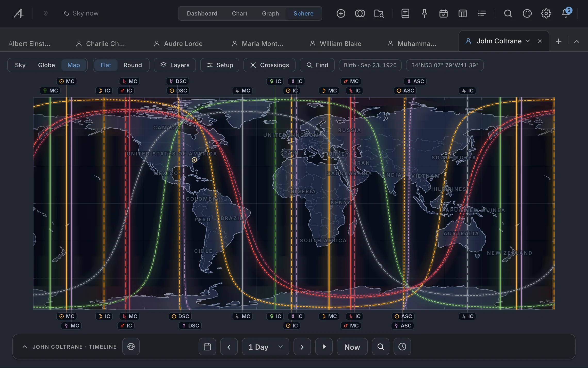Viewport: 588px width, 368px height.
Task: Select the bottom Sun ASC line label
Action: tap(403, 316)
